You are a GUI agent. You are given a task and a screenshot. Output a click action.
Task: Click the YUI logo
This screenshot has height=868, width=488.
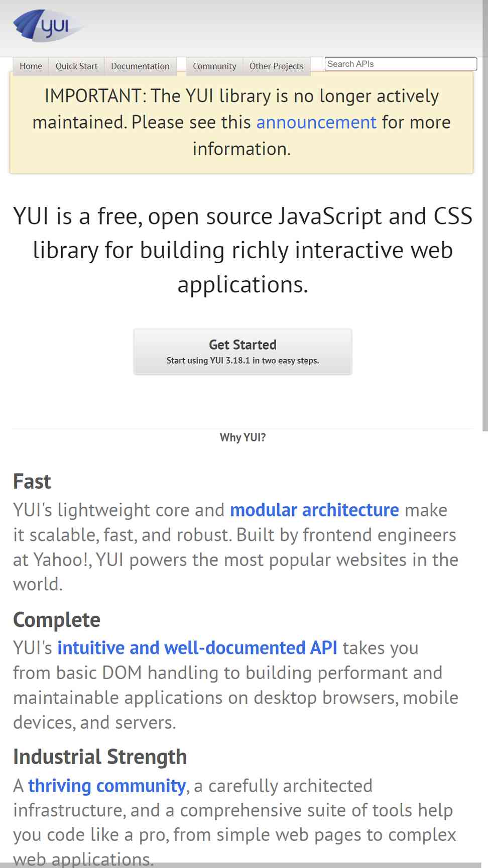48,26
